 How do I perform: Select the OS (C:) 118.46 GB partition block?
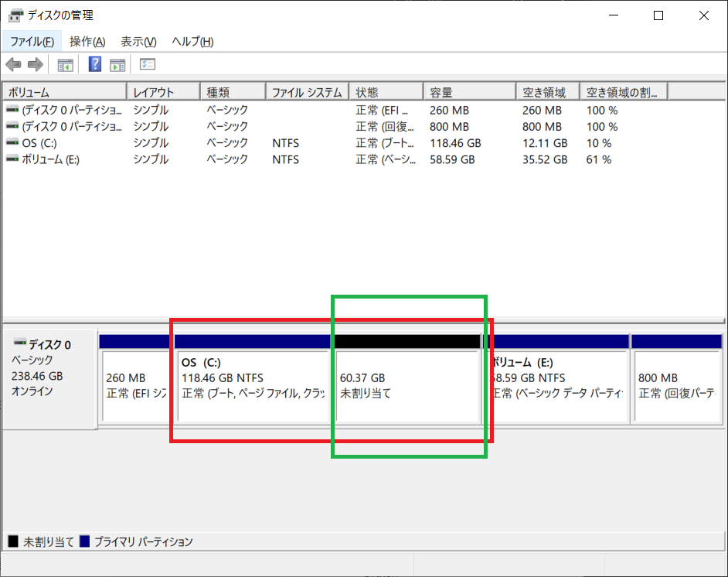coord(253,379)
